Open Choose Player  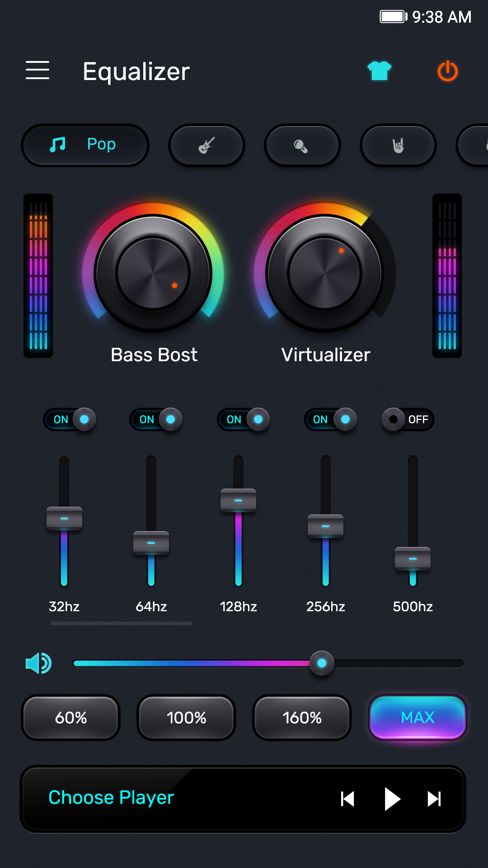click(111, 797)
